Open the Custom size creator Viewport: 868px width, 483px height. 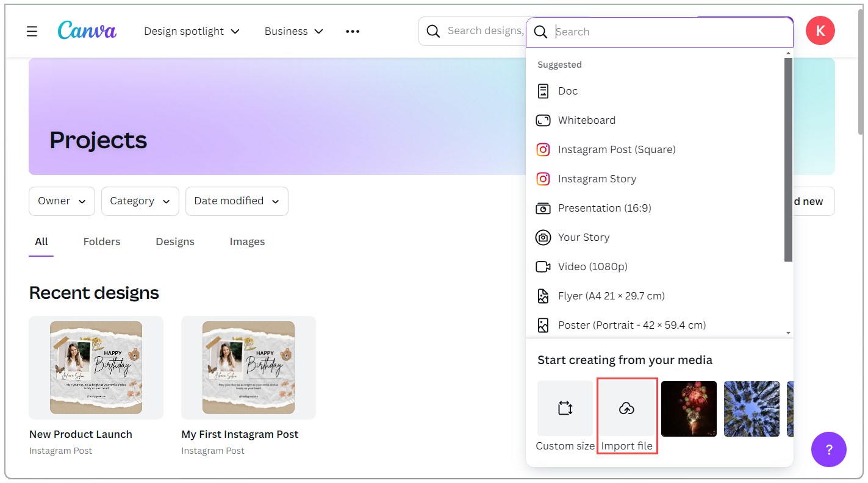coord(565,409)
